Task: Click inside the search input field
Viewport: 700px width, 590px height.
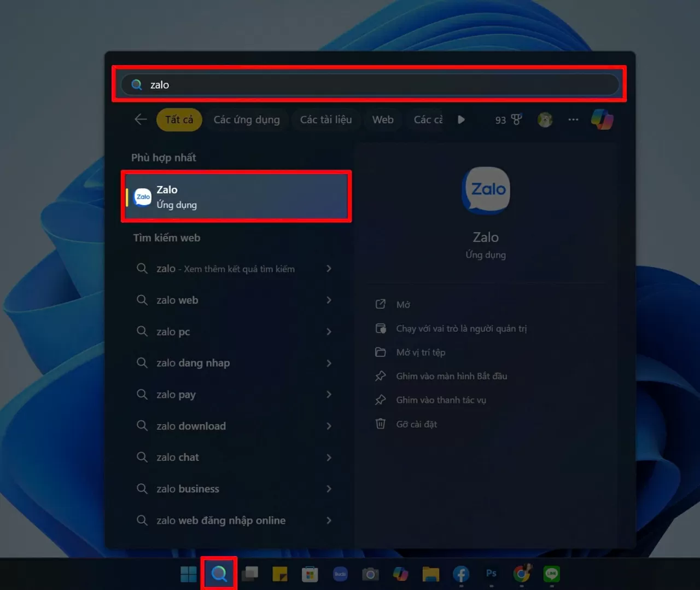Action: coord(369,84)
